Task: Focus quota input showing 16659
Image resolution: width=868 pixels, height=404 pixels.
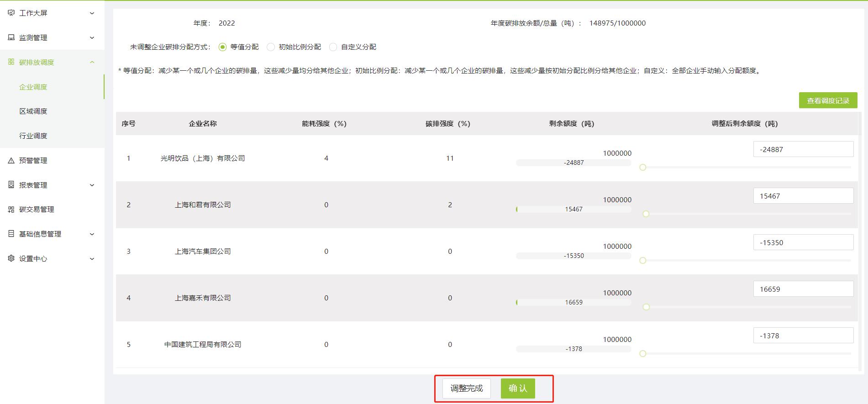Action: coord(803,289)
